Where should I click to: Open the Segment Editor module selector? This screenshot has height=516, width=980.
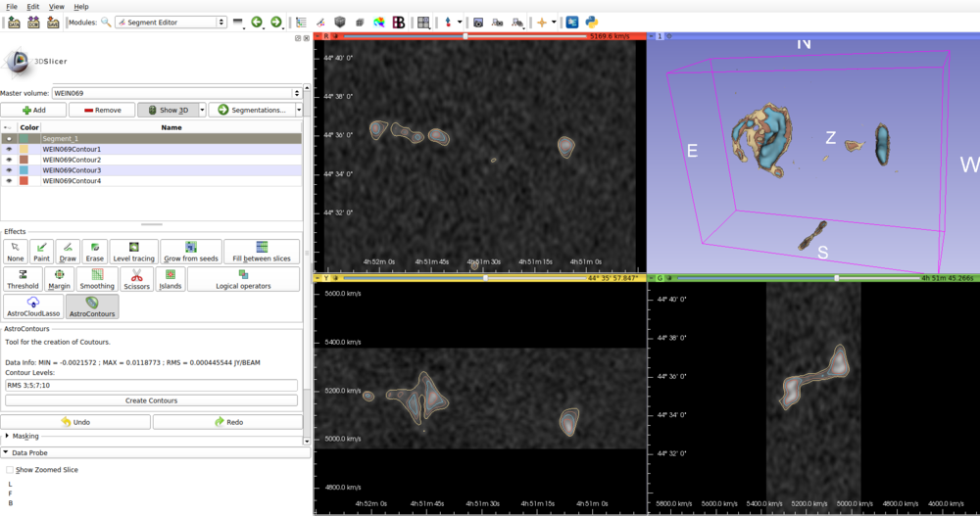click(171, 22)
